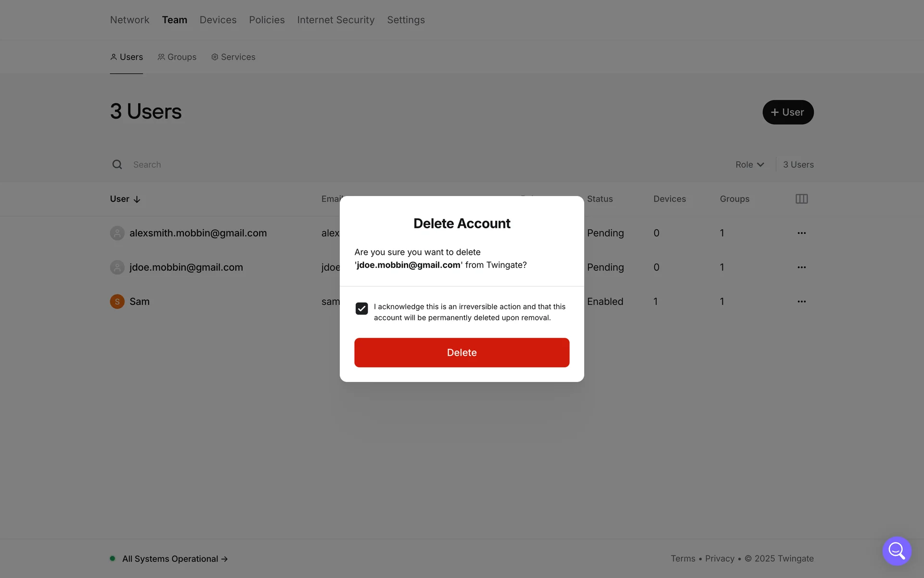Expand the Role filter dropdown
Viewport: 924px width, 578px height.
[749, 165]
